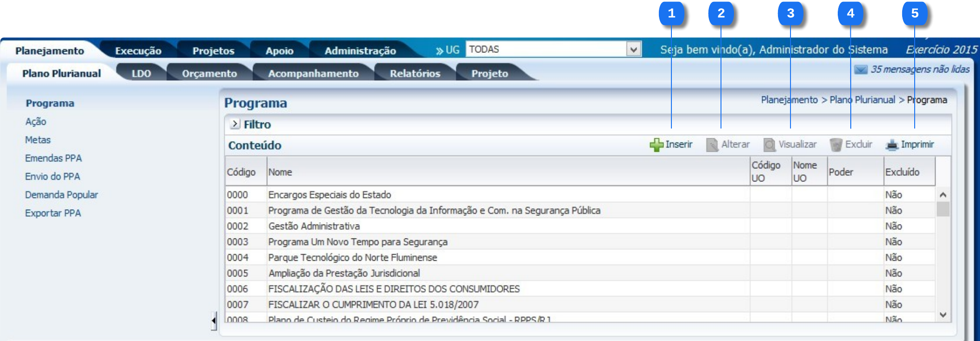
Task: Click the green plus Inserir icon
Action: 656,145
